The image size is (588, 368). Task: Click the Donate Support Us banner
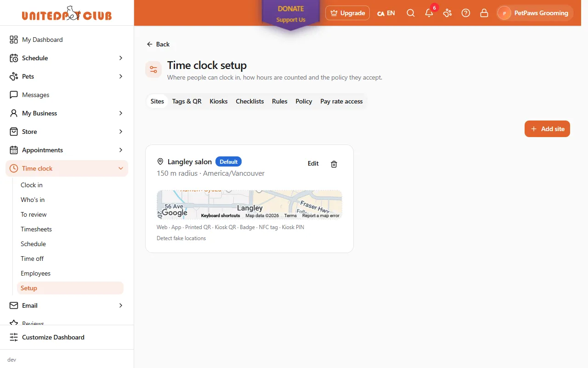click(x=291, y=15)
